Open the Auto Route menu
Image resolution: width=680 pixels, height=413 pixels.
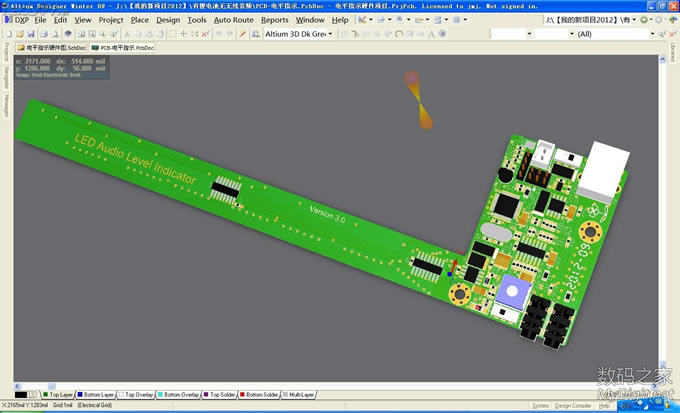coord(233,19)
